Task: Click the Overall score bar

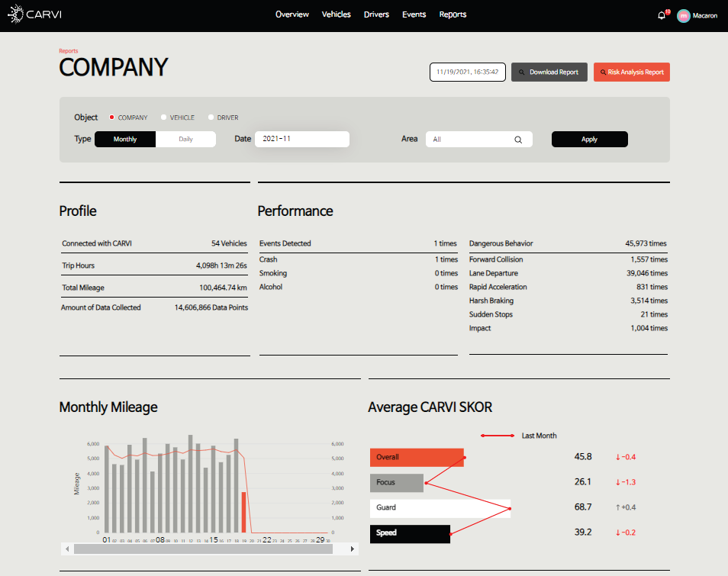Action: pos(417,457)
